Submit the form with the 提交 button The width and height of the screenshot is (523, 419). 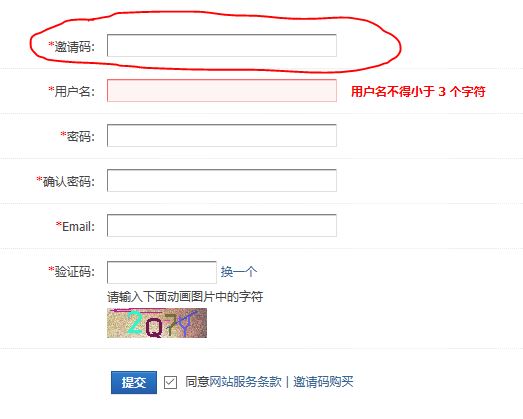pyautogui.click(x=134, y=382)
